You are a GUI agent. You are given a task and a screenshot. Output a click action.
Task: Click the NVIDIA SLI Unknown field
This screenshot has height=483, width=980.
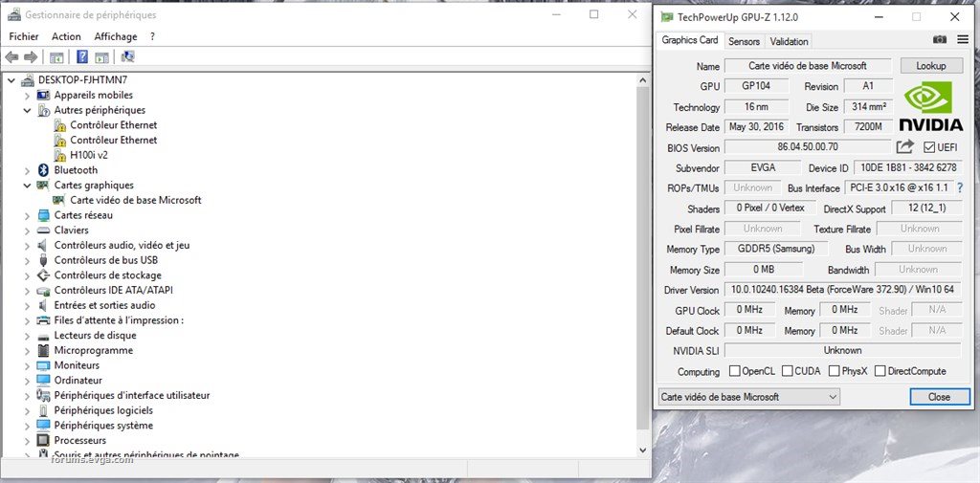point(842,351)
